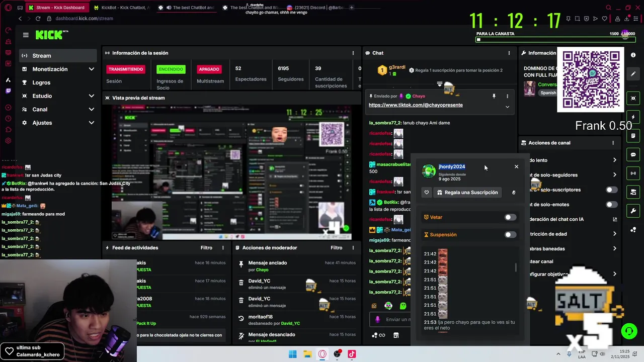
Task: Open the solo-seguidores chat arrow
Action: click(x=614, y=175)
